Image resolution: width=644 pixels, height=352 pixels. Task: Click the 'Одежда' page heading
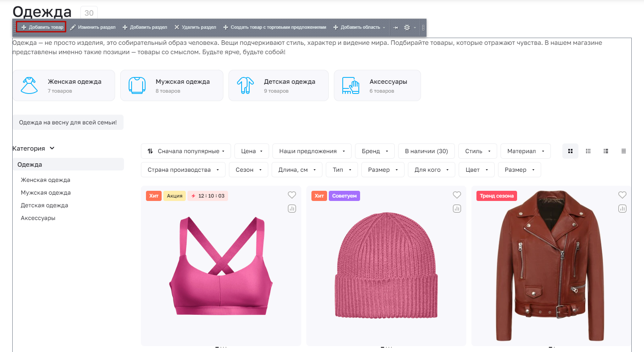[42, 12]
